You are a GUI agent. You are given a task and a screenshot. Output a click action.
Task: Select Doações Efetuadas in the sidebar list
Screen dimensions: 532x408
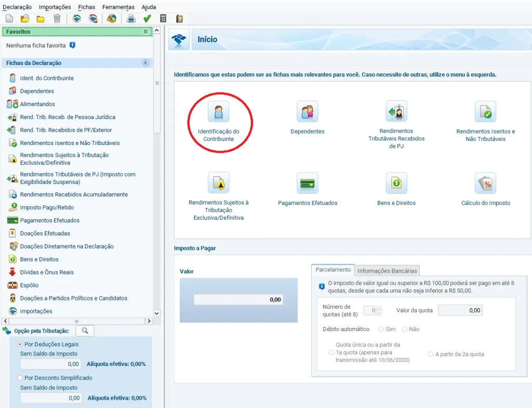pyautogui.click(x=45, y=233)
